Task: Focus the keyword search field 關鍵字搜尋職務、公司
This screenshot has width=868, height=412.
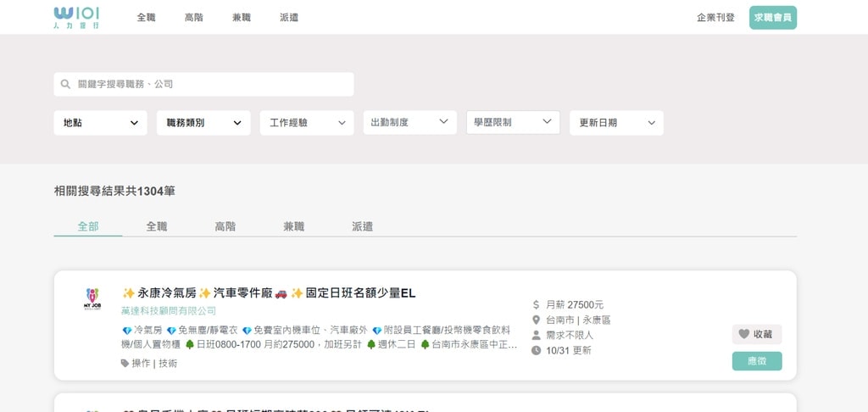Action: [x=203, y=84]
